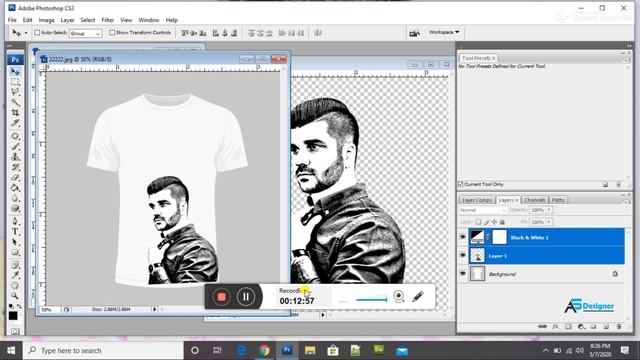Open the Fill slider arrow
This screenshot has width=640, height=360.
549,222
